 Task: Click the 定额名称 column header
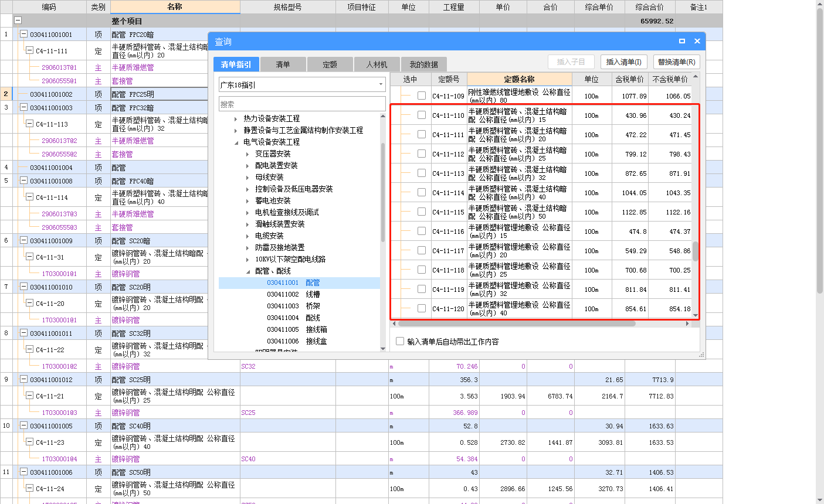click(519, 79)
